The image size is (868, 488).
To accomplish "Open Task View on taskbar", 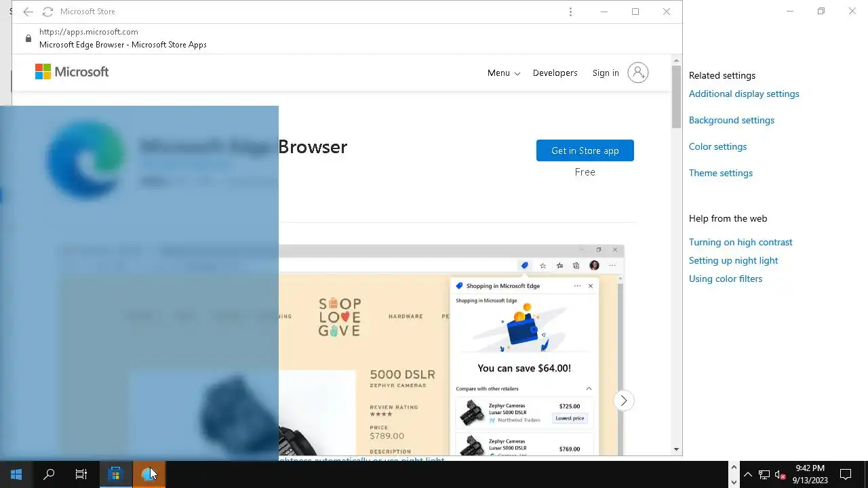I will [x=81, y=474].
